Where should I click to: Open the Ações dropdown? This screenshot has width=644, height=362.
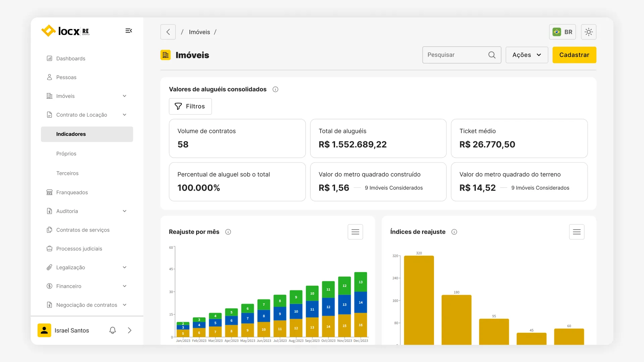coord(526,55)
